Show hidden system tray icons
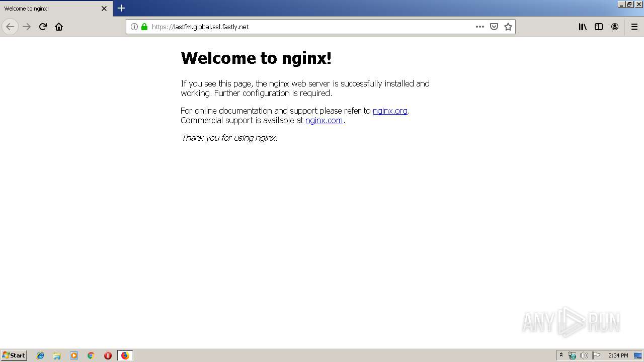Screen dimensions: 644x362 pyautogui.click(x=561, y=355)
